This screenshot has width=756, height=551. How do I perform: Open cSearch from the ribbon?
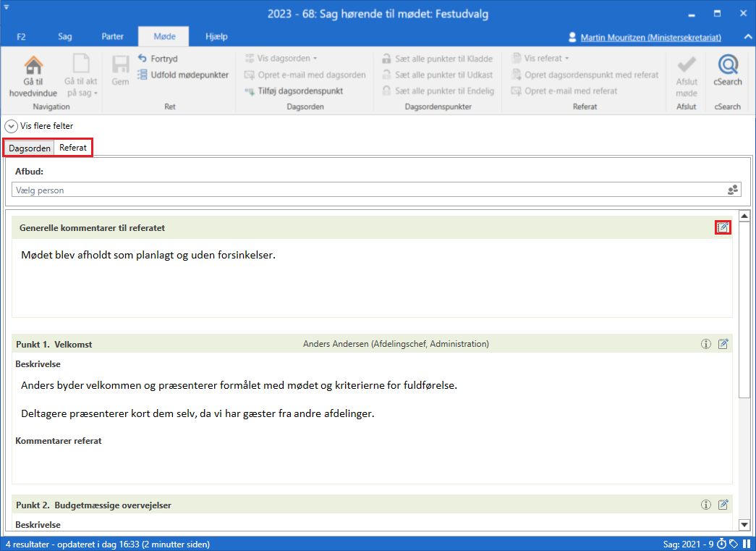728,66
